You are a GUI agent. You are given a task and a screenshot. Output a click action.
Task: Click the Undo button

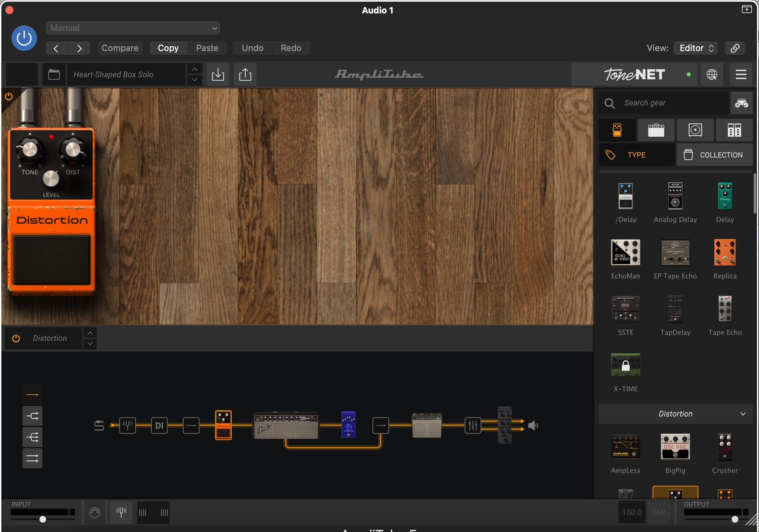coord(253,48)
